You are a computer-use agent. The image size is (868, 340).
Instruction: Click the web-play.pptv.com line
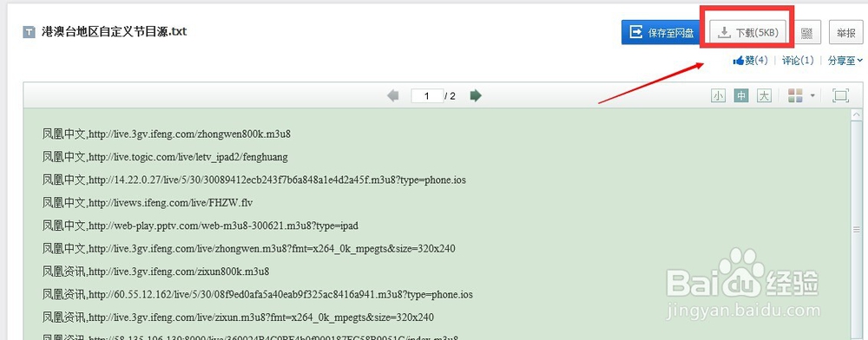201,226
